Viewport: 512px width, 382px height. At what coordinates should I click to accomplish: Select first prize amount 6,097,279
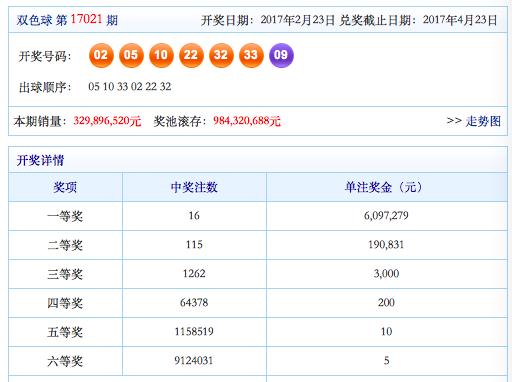coord(386,216)
